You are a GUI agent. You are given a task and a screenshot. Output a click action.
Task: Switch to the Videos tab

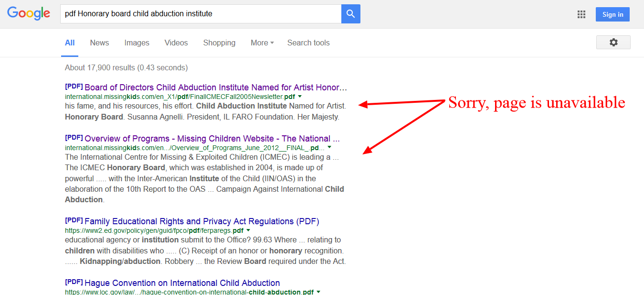coord(176,43)
